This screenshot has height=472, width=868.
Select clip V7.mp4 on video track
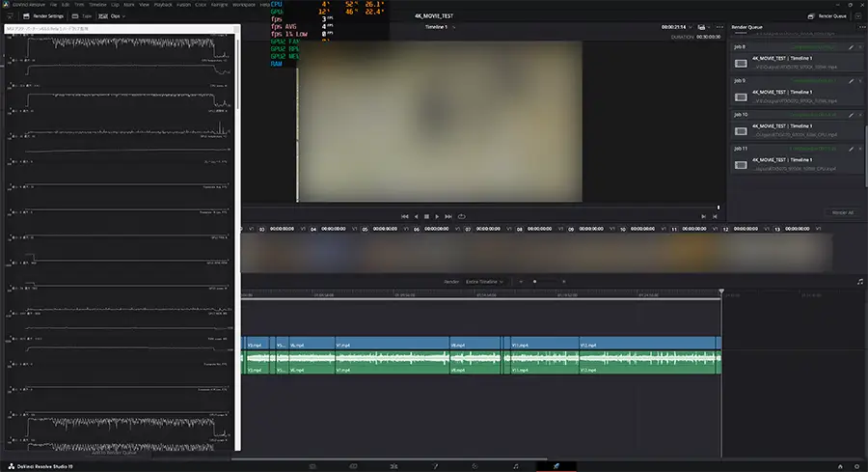point(392,344)
